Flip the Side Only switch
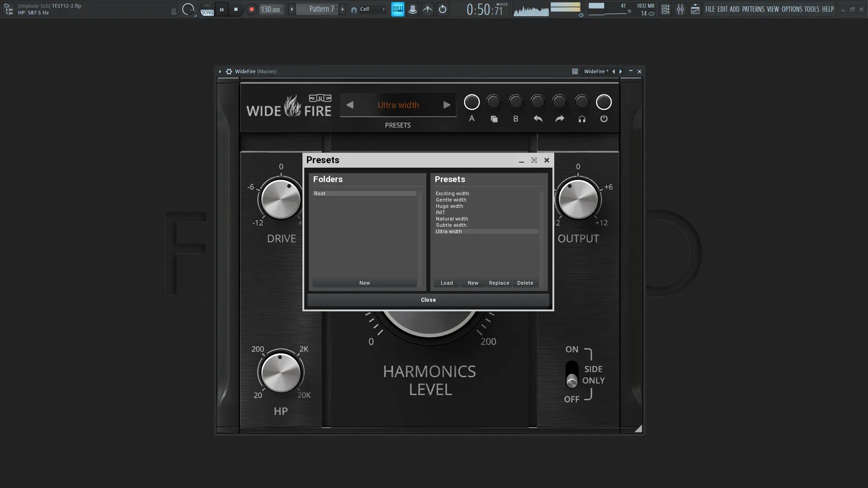This screenshot has height=488, width=868. 572,374
